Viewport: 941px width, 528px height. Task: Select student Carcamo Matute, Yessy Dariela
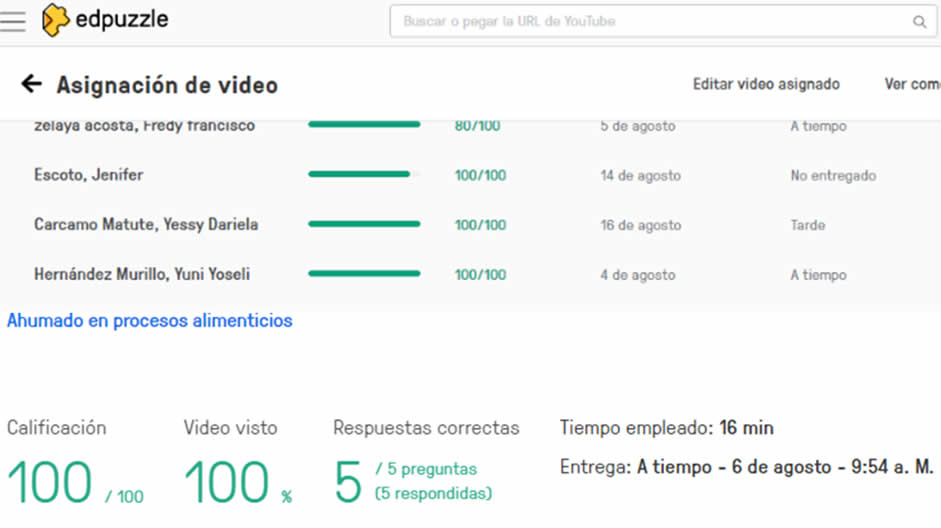point(146,224)
